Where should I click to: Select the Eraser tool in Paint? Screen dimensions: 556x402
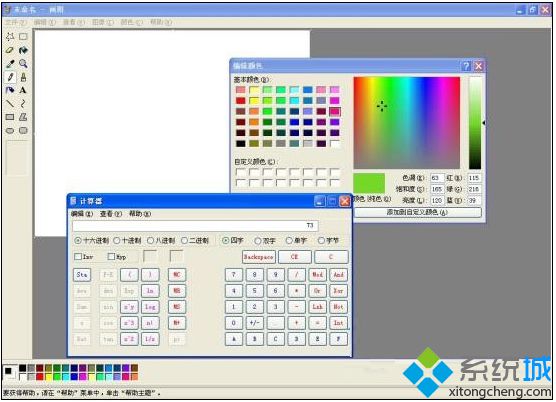click(10, 50)
